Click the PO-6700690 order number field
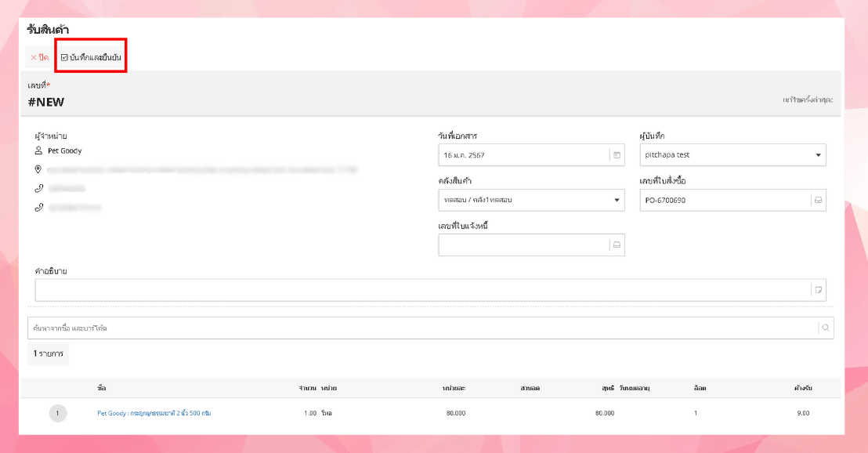868x453 pixels. [x=725, y=200]
